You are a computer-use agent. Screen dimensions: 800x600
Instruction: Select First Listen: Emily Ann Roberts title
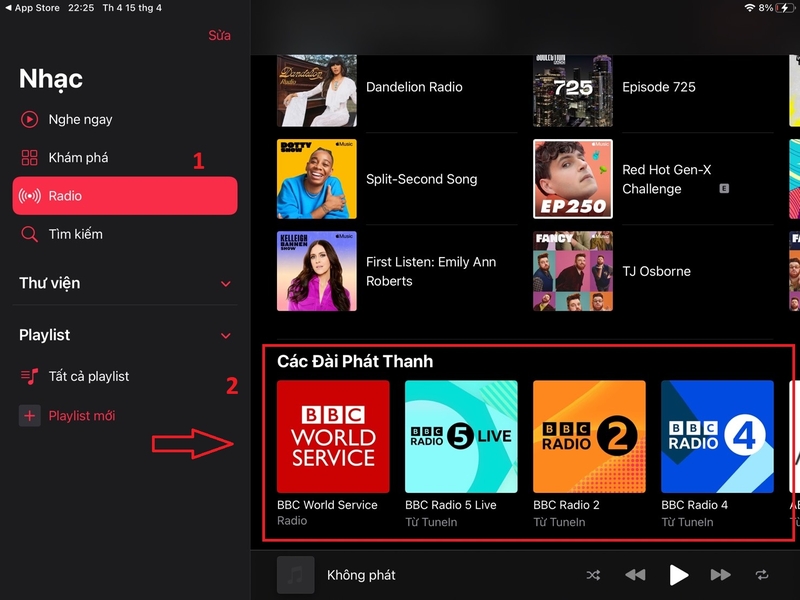pos(431,271)
